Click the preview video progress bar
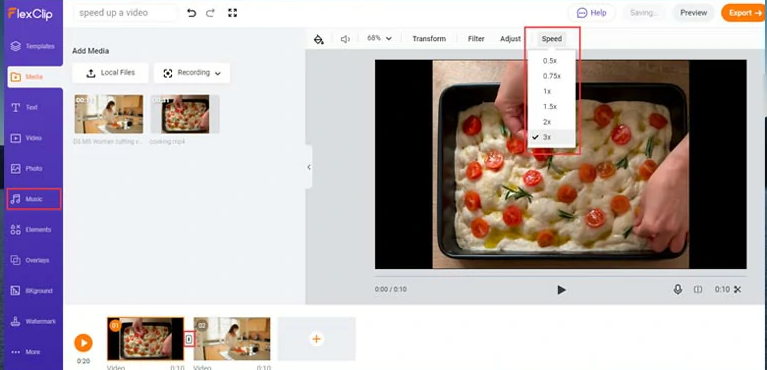 click(x=560, y=276)
